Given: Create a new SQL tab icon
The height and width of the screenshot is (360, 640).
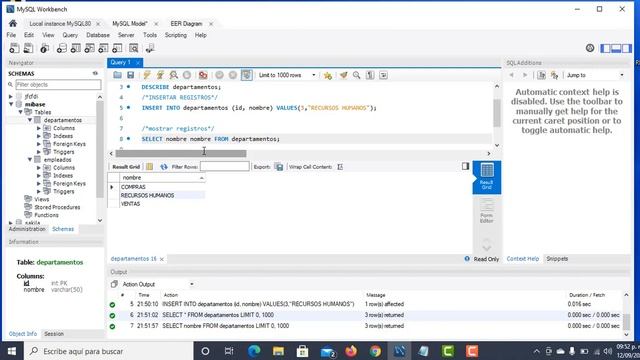Looking at the screenshot, I should [x=14, y=48].
